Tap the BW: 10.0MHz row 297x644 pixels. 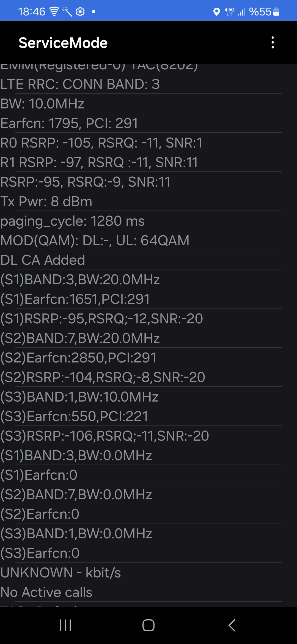141,103
